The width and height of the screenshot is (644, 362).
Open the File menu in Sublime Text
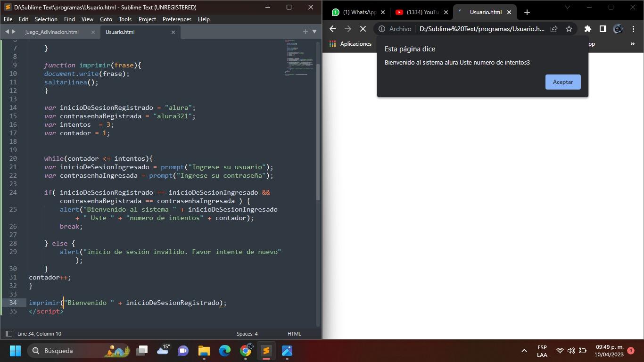click(8, 19)
